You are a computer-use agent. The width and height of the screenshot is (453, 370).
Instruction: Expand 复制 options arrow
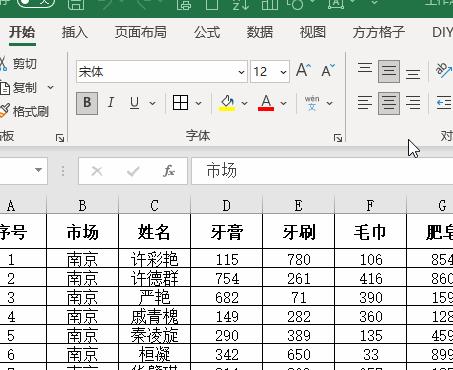[51, 88]
